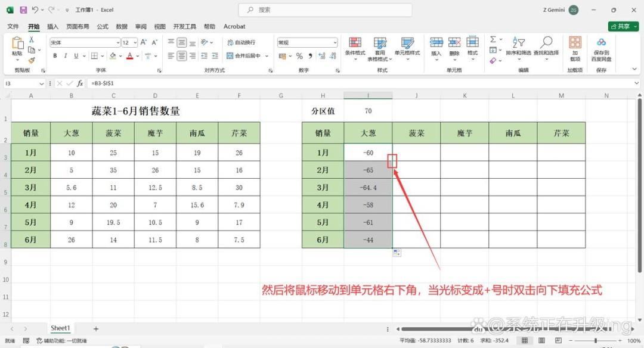Select the Format Painter brush icon
This screenshot has height=348, width=644.
32,60
